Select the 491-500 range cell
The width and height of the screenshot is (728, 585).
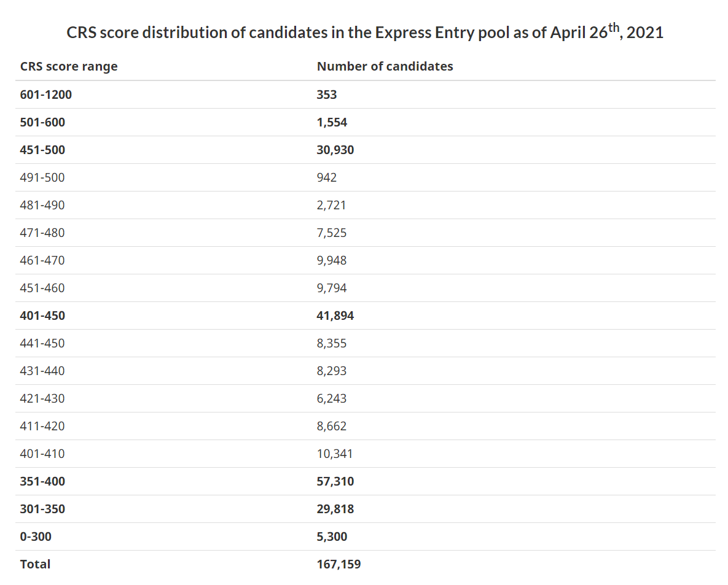(42, 177)
